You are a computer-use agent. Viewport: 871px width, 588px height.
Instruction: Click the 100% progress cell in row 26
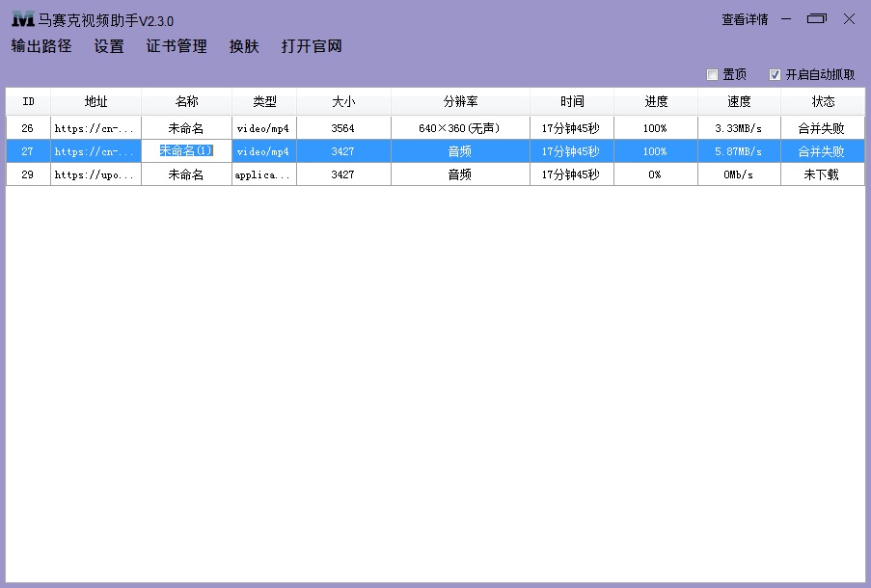[656, 128]
